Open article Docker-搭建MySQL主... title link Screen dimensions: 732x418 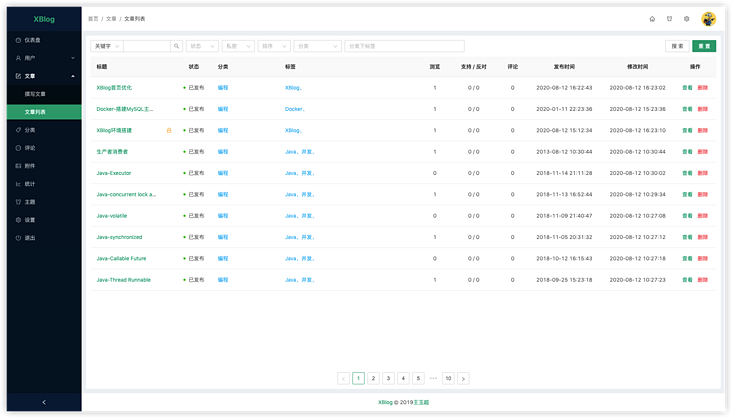(x=125, y=109)
